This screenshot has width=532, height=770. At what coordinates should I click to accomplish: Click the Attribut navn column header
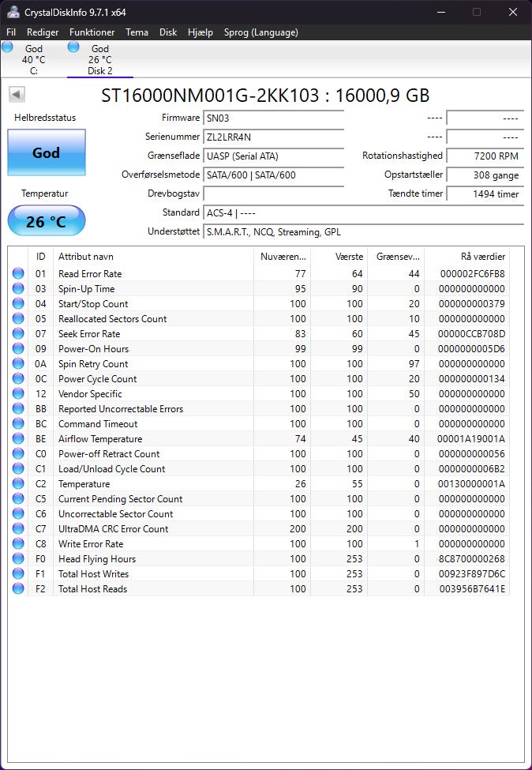(152, 257)
